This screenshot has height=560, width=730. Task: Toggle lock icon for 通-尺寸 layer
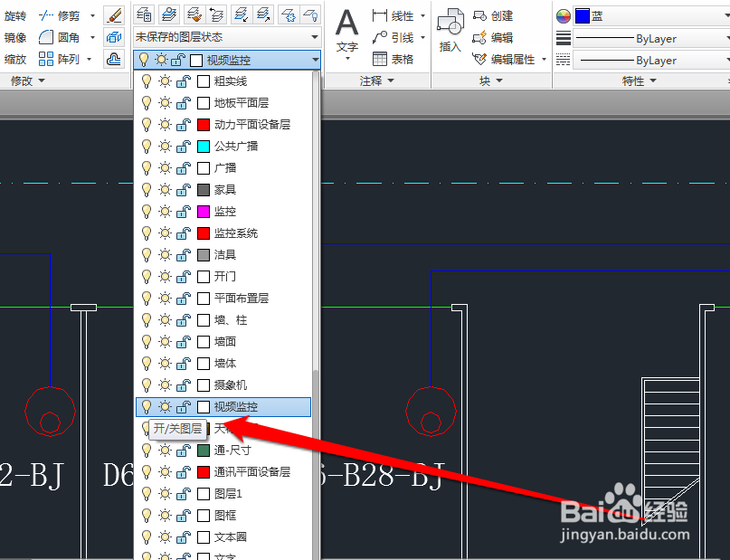coord(184,451)
